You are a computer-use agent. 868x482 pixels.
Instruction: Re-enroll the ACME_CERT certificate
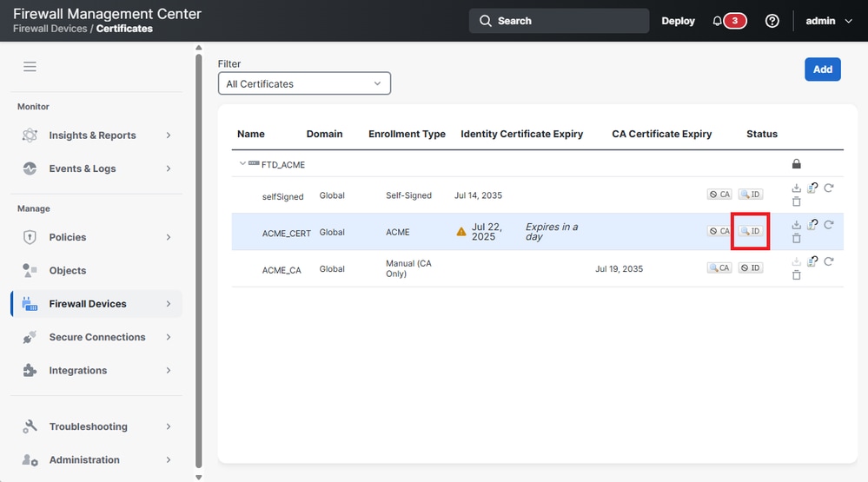812,225
